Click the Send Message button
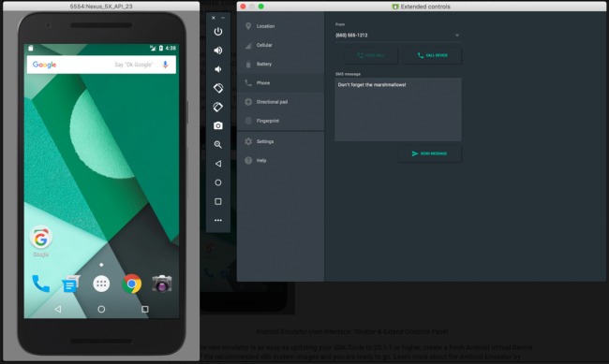The image size is (609, 364). pos(429,153)
